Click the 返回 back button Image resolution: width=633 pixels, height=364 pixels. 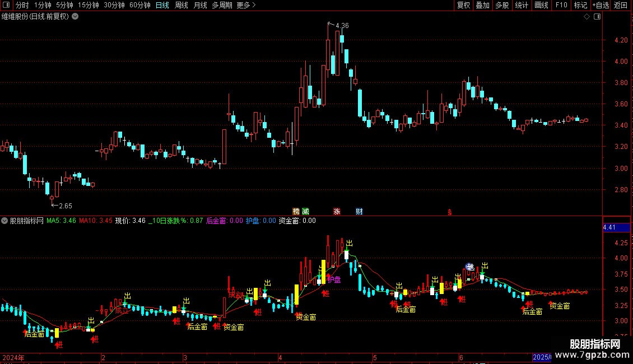[x=621, y=5]
